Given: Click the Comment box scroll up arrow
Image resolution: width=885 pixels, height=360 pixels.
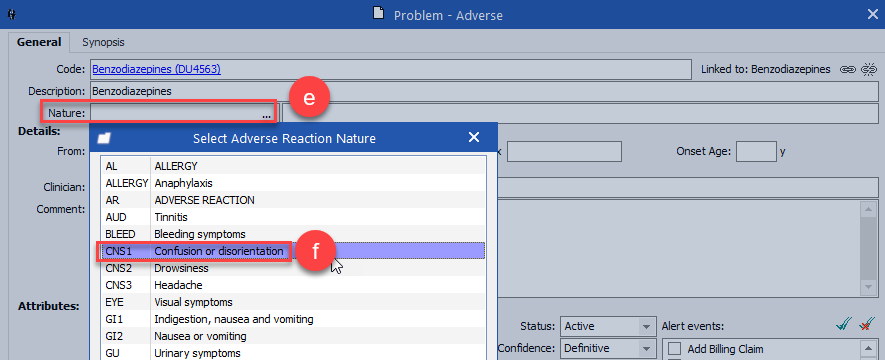Looking at the screenshot, I should pyautogui.click(x=868, y=209).
